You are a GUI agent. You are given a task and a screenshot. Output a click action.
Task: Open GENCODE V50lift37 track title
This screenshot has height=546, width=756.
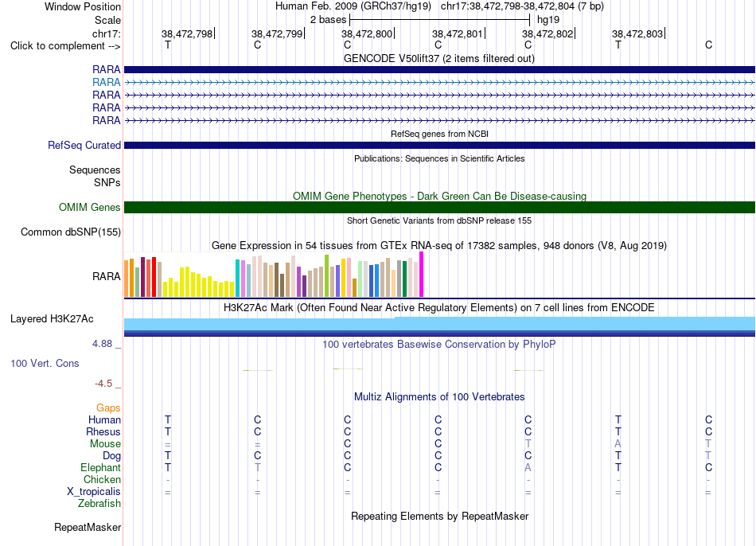coord(439,58)
